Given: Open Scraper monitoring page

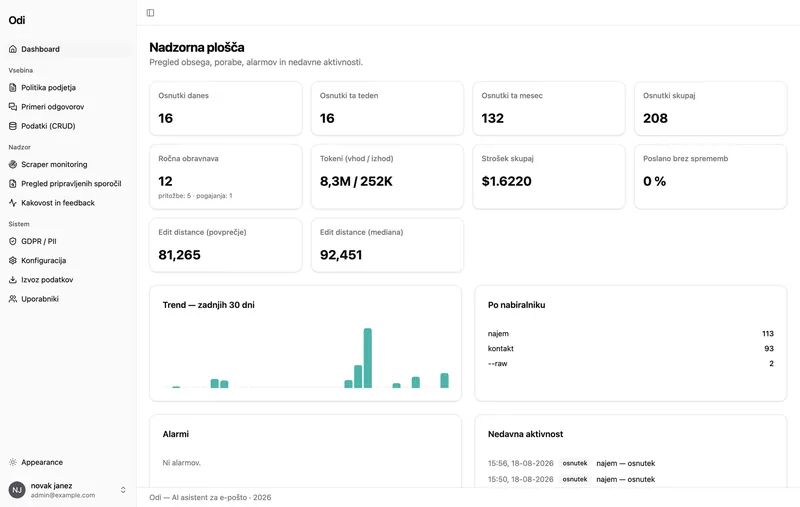Looking at the screenshot, I should click(68, 164).
